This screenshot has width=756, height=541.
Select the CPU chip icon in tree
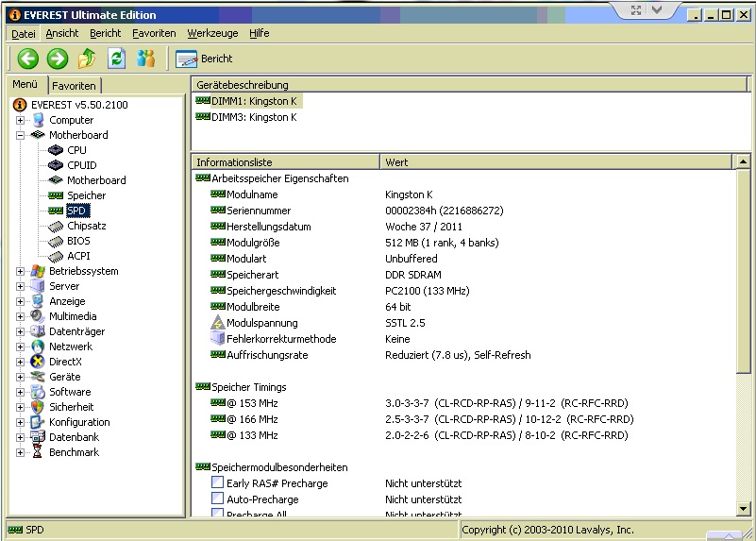[x=56, y=150]
